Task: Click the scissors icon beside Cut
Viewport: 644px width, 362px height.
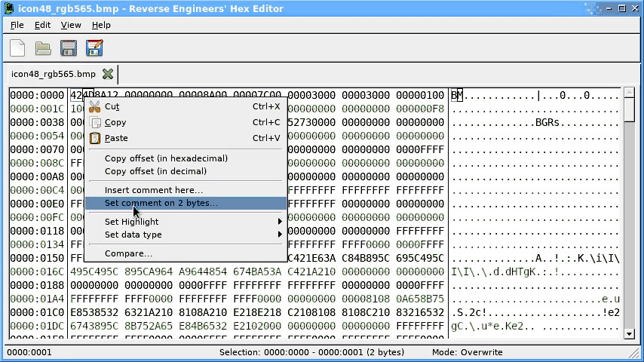Action: coord(95,107)
